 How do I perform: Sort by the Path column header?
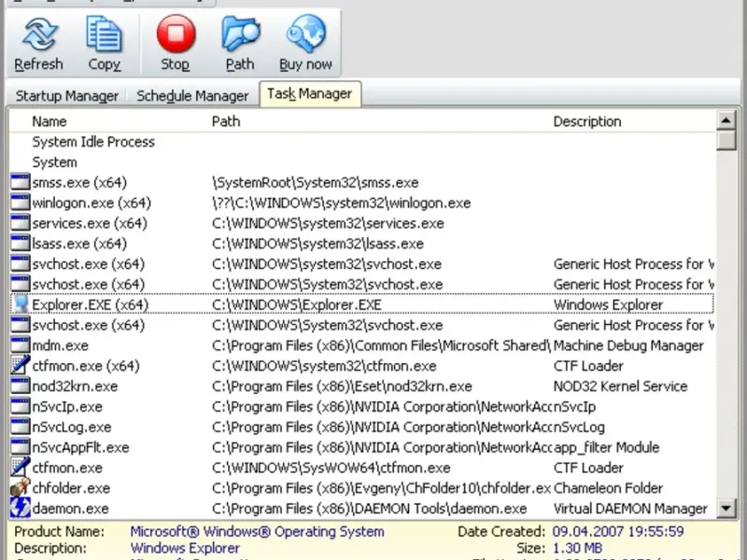226,121
